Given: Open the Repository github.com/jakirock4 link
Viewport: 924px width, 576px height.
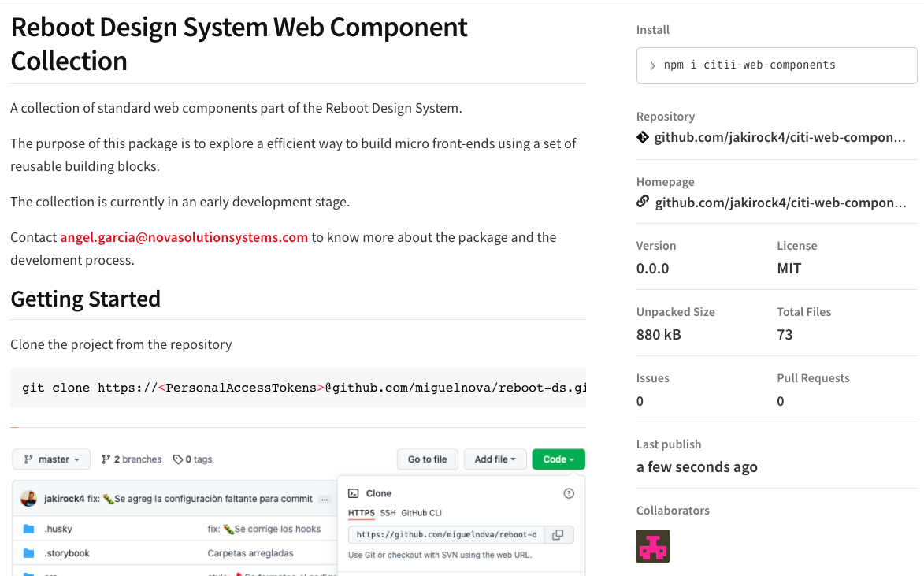Looking at the screenshot, I should [780, 137].
